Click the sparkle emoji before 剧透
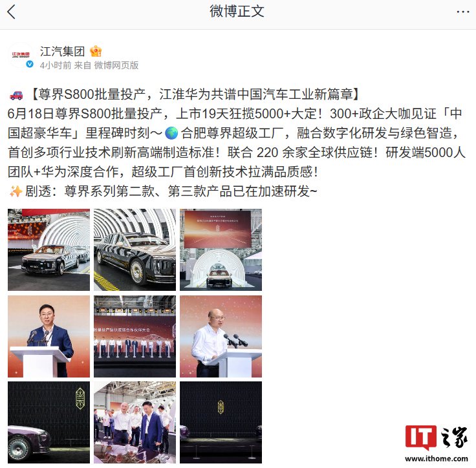Image resolution: width=476 pixels, height=468 pixels. (16, 191)
